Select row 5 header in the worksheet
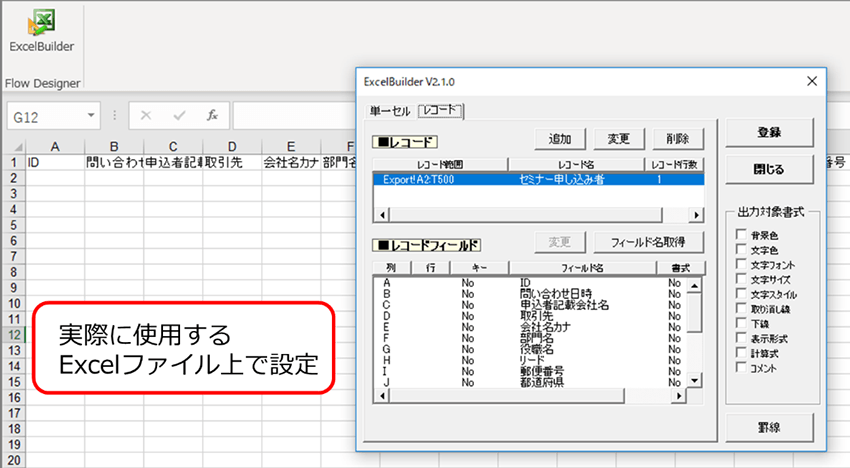Viewport: 850px width, 468px height. [x=14, y=225]
